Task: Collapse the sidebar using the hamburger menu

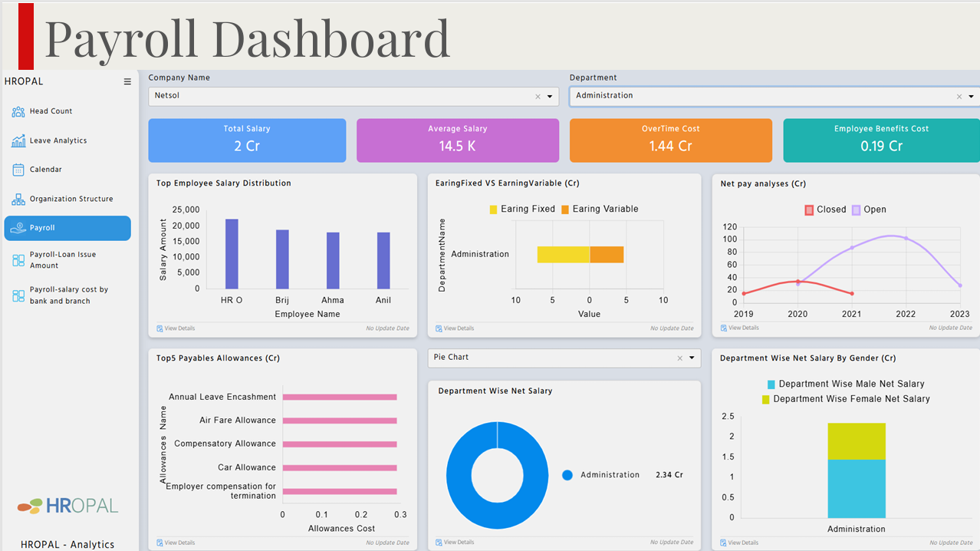Action: pos(127,81)
